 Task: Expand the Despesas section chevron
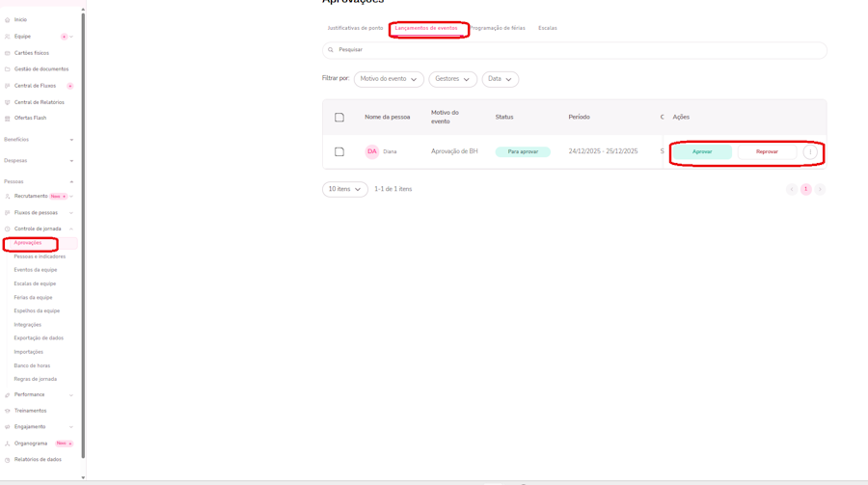click(71, 161)
